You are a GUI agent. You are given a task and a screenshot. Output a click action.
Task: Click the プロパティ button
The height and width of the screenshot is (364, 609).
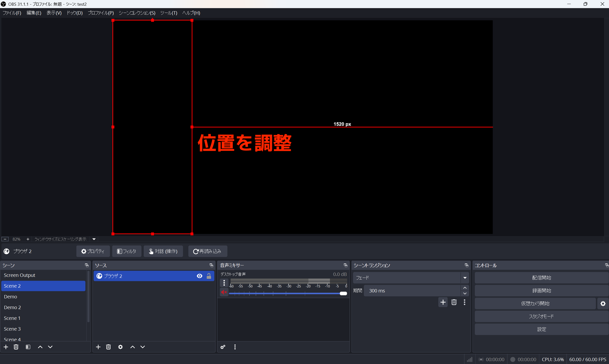click(x=93, y=251)
